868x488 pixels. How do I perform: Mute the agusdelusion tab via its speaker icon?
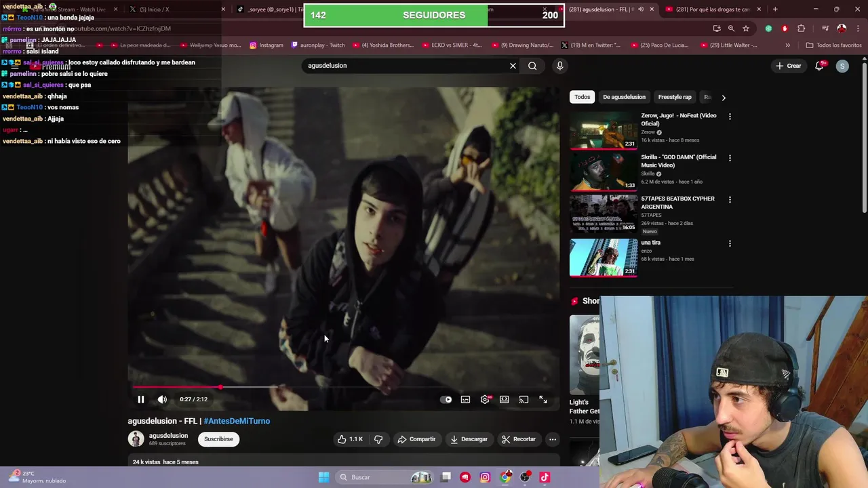click(641, 9)
